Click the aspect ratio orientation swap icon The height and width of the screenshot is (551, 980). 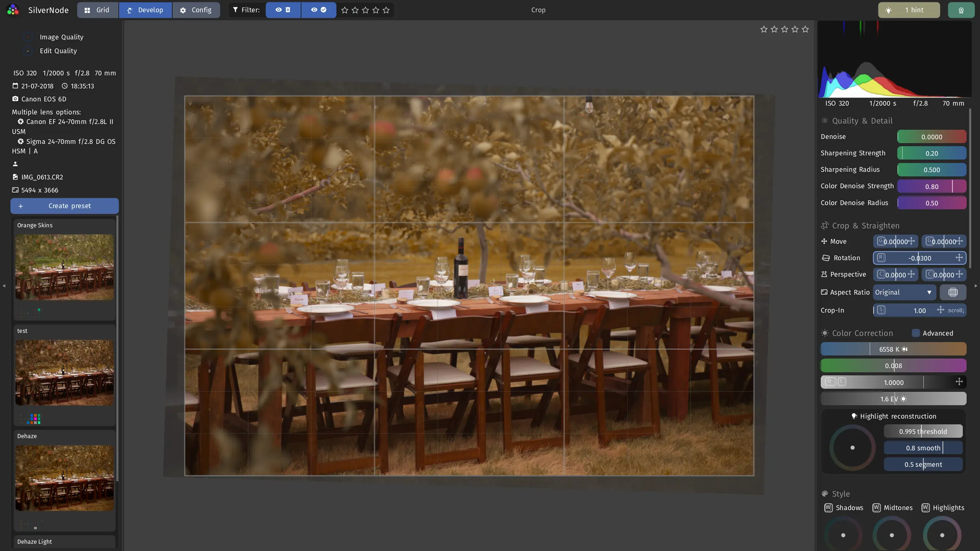(x=953, y=292)
